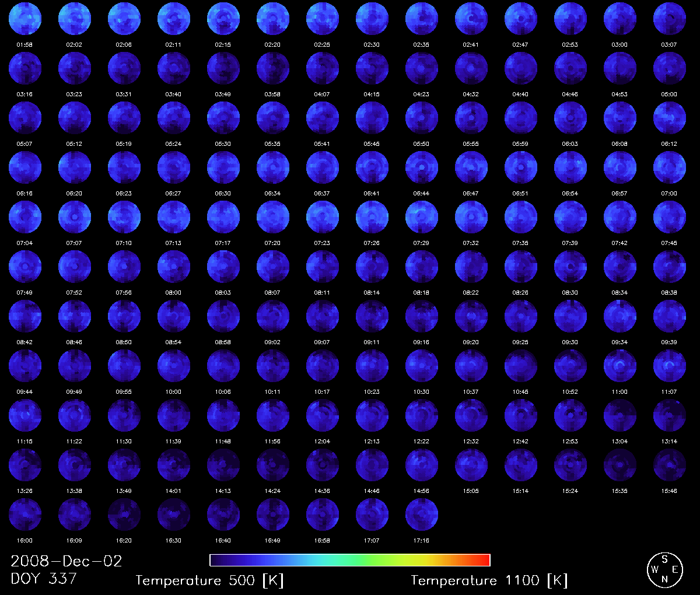Open the map labeled 06:12
Screen dimensions: 700x595
pos(670,118)
